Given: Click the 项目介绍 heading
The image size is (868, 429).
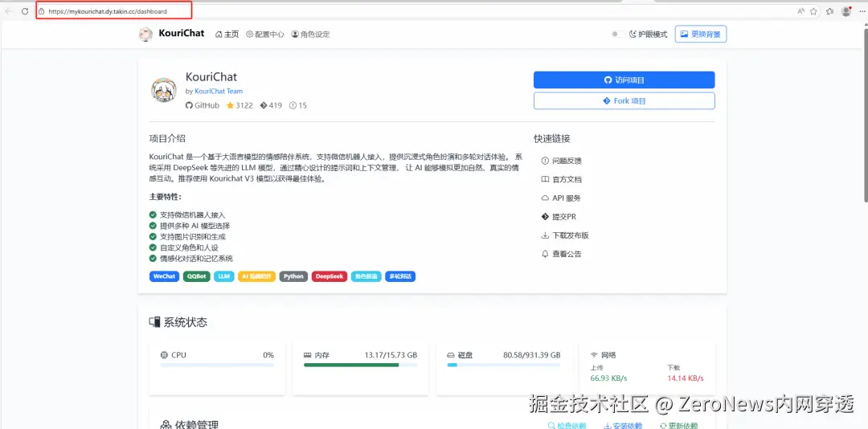Looking at the screenshot, I should coord(167,138).
